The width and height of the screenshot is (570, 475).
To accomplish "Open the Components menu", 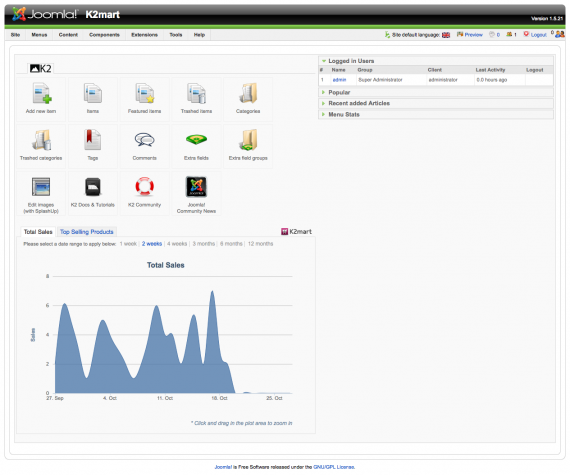I will point(104,35).
